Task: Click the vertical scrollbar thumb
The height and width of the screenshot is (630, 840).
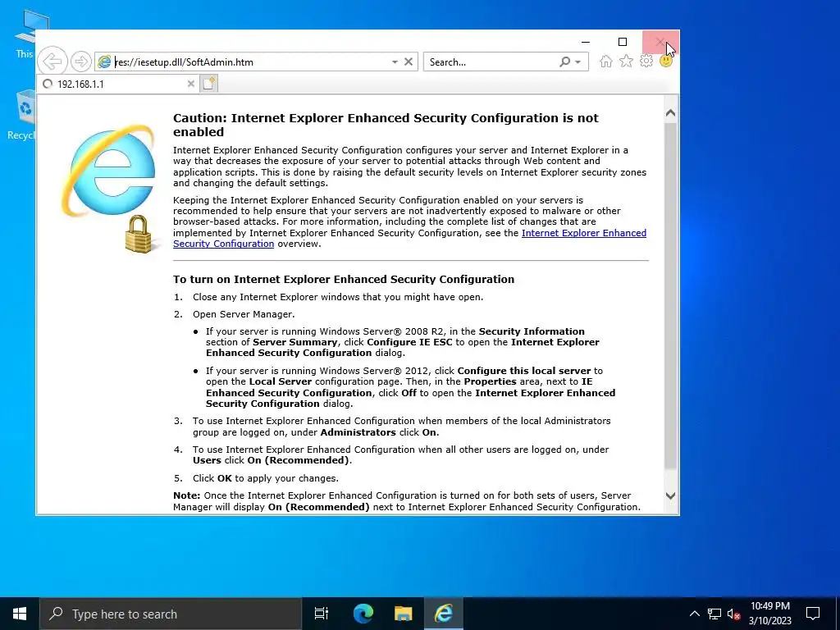Action: coord(671,294)
